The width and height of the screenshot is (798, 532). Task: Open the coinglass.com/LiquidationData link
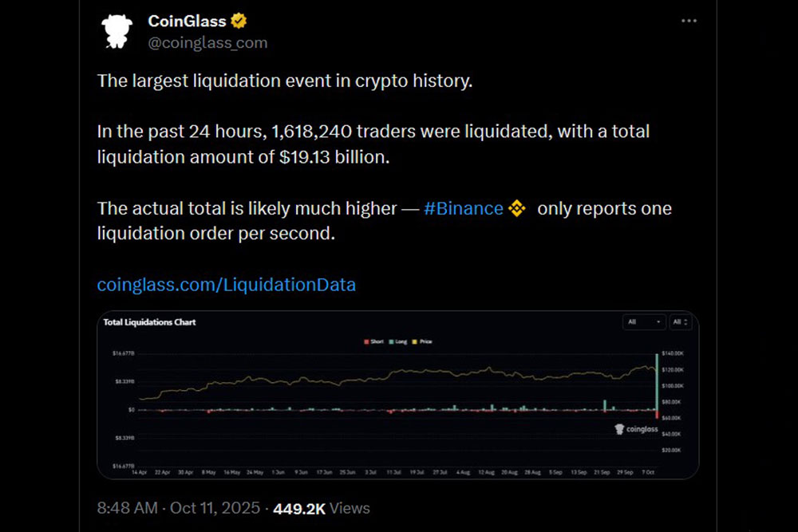pyautogui.click(x=227, y=284)
